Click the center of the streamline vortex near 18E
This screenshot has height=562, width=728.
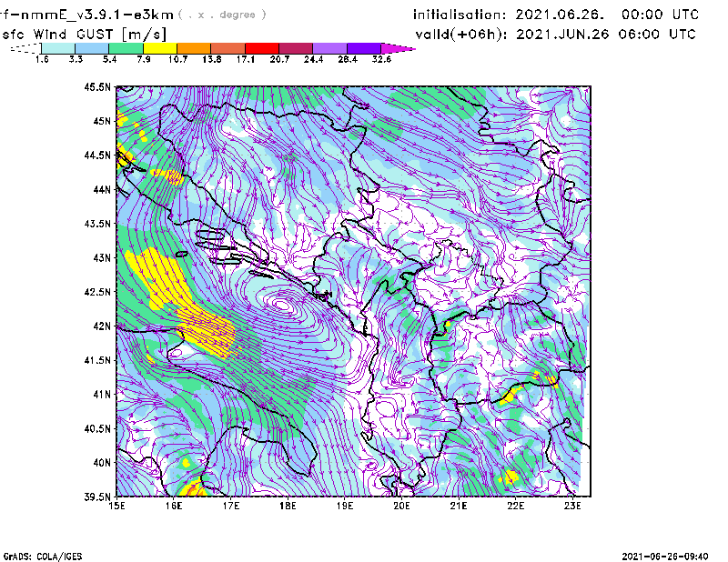click(282, 305)
